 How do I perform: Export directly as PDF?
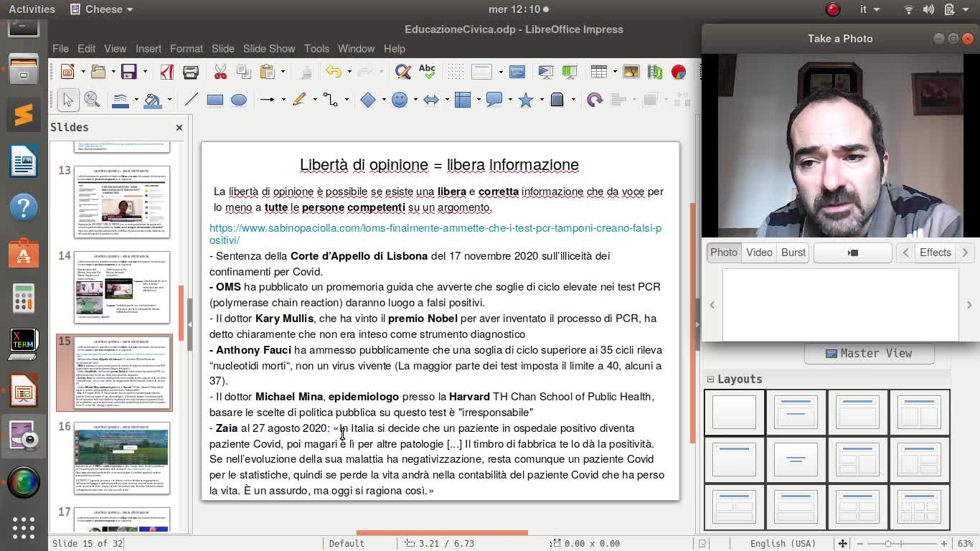[x=166, y=72]
